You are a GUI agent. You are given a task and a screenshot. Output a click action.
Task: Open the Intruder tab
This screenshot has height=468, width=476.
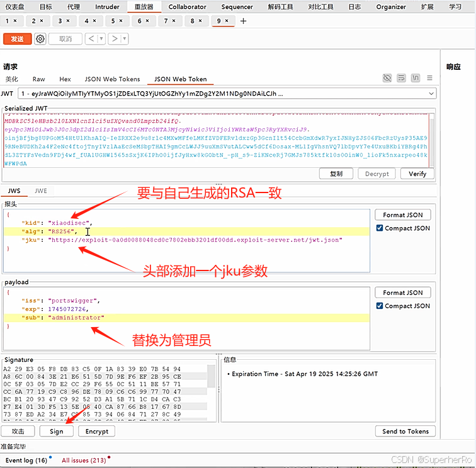coord(107,7)
